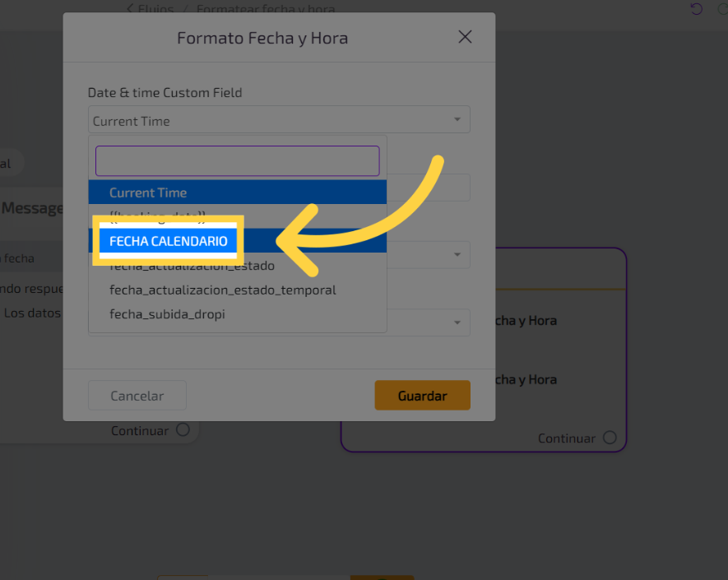Screen dimensions: 728x580
Task: Open the Flujos breadcrumb link
Action: 156,10
